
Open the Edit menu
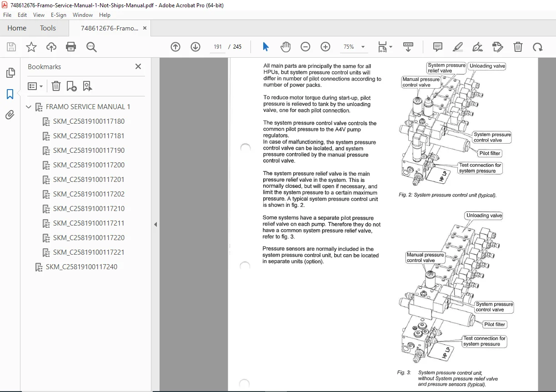[x=22, y=15]
